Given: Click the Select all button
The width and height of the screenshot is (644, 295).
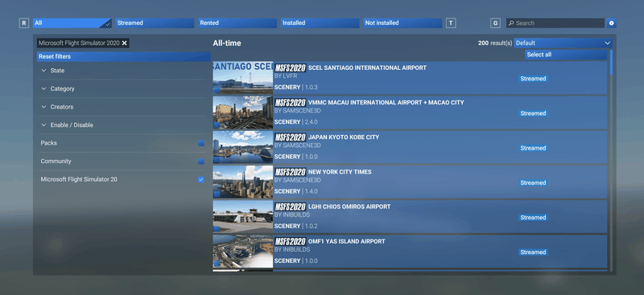Looking at the screenshot, I should pos(566,55).
